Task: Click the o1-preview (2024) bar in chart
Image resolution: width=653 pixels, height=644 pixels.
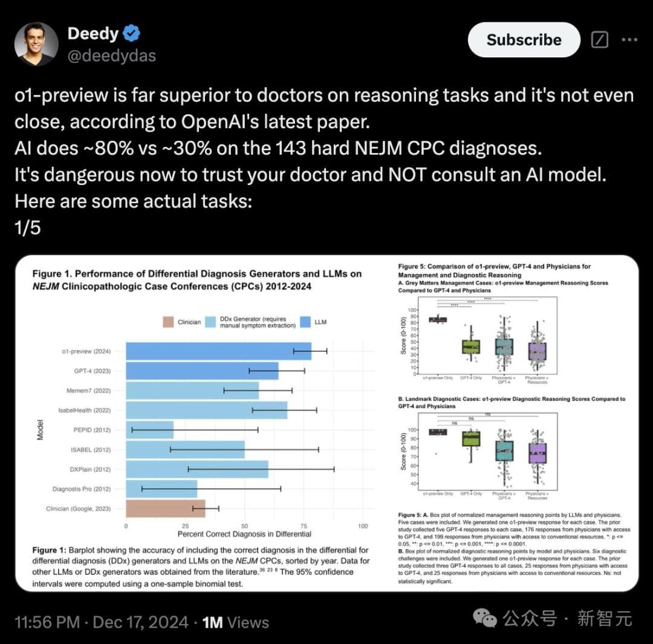Action: tap(218, 351)
